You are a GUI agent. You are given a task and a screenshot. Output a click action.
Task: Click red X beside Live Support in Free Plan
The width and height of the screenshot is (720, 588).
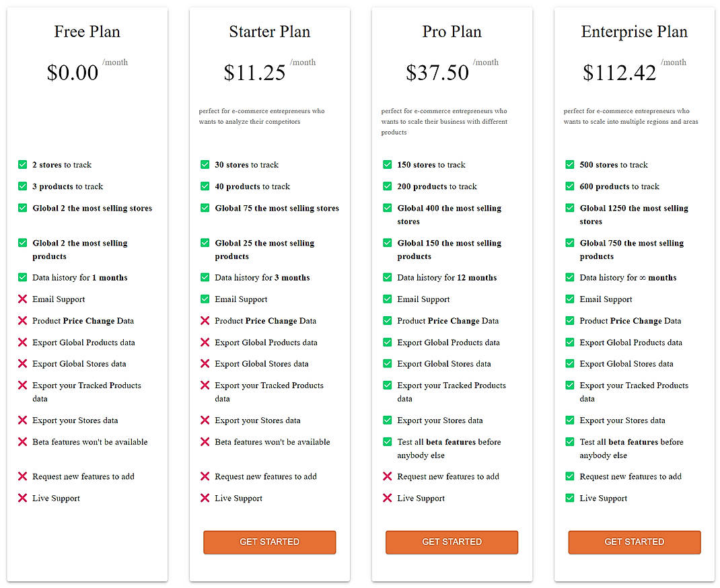[x=22, y=498]
